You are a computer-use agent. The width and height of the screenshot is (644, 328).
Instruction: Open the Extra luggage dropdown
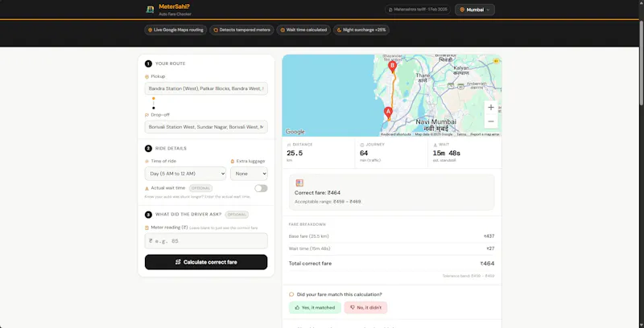(249, 174)
